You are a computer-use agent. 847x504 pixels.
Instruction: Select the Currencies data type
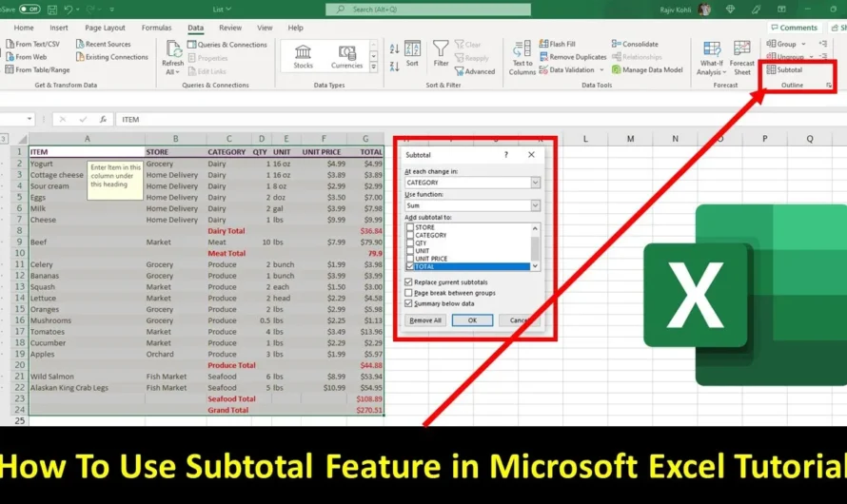coord(346,56)
